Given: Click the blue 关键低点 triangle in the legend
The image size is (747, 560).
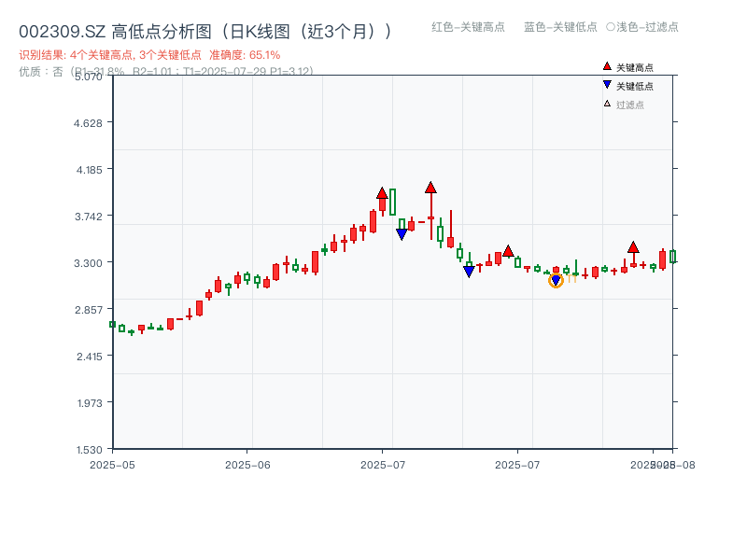Looking at the screenshot, I should click(x=605, y=83).
